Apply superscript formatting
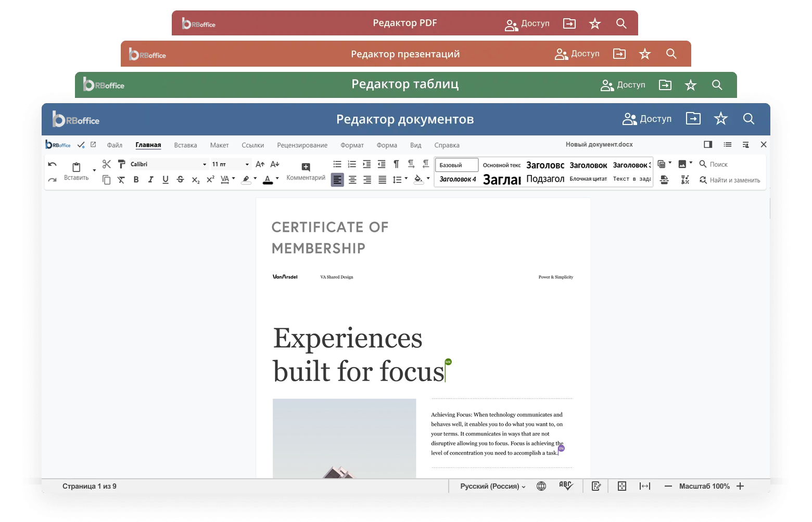The image size is (812, 522). coord(210,180)
